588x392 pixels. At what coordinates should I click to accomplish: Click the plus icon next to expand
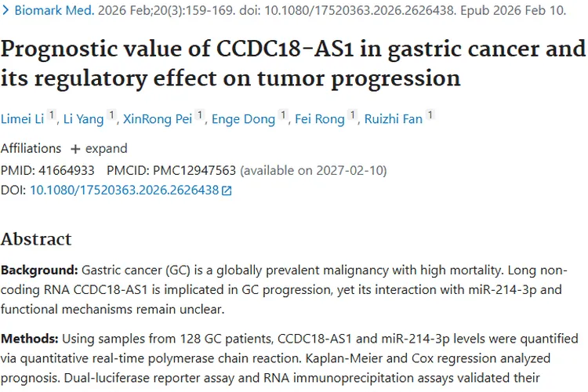pyautogui.click(x=75, y=148)
